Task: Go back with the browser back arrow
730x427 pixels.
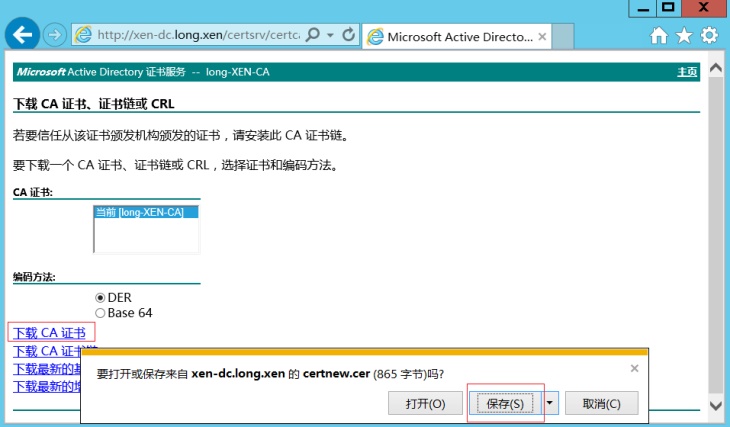Action: pyautogui.click(x=22, y=34)
